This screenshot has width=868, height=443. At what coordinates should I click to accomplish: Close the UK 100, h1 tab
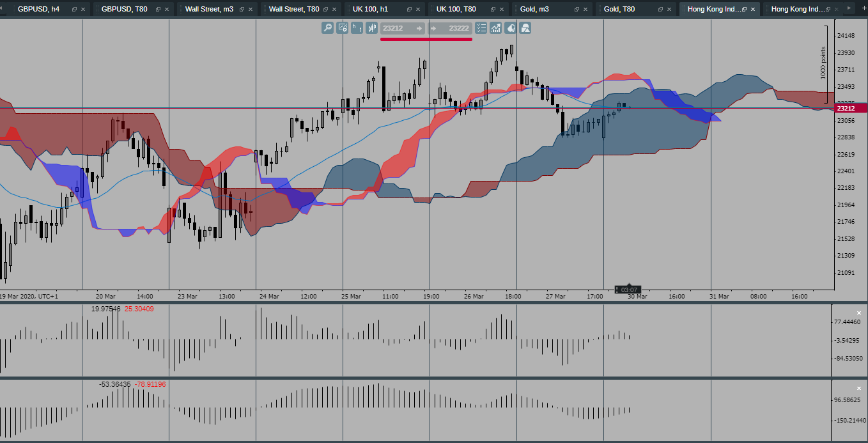(x=418, y=10)
